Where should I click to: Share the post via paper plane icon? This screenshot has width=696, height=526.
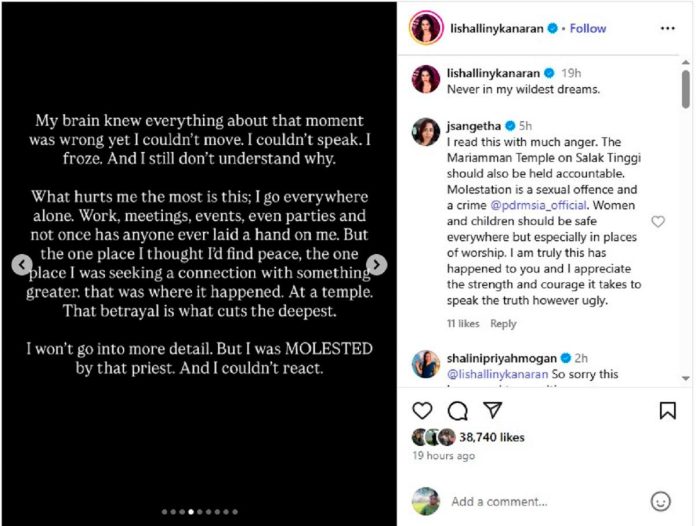[x=492, y=410]
